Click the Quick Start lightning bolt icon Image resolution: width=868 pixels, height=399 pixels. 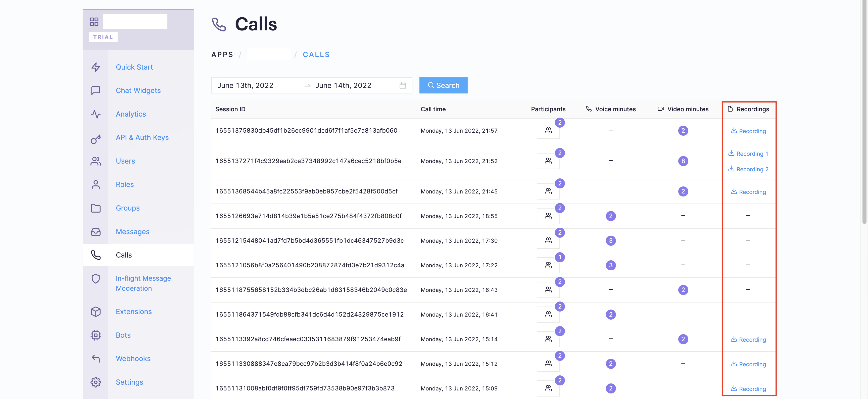pyautogui.click(x=96, y=67)
